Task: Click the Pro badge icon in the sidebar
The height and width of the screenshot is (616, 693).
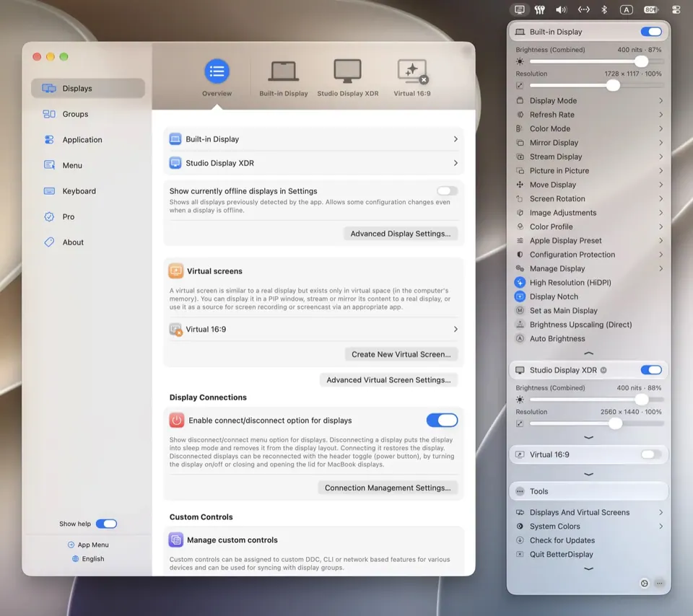Action: tap(49, 216)
